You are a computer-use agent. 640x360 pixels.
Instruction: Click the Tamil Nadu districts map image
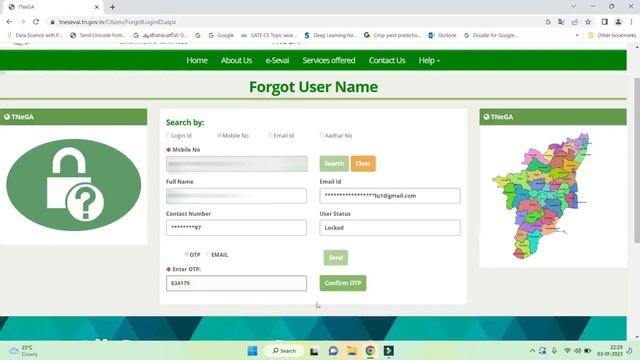point(543,196)
